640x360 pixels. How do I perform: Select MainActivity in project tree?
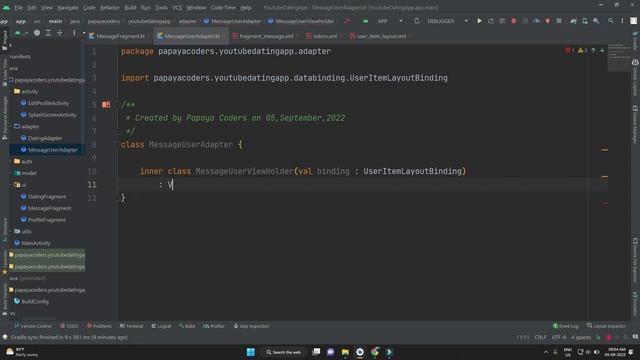pyautogui.click(x=36, y=243)
